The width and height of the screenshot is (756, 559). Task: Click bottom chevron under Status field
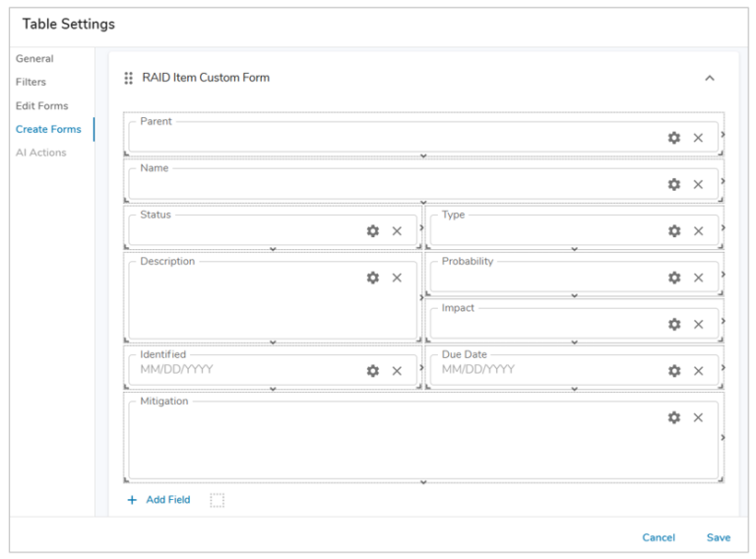pos(273,249)
